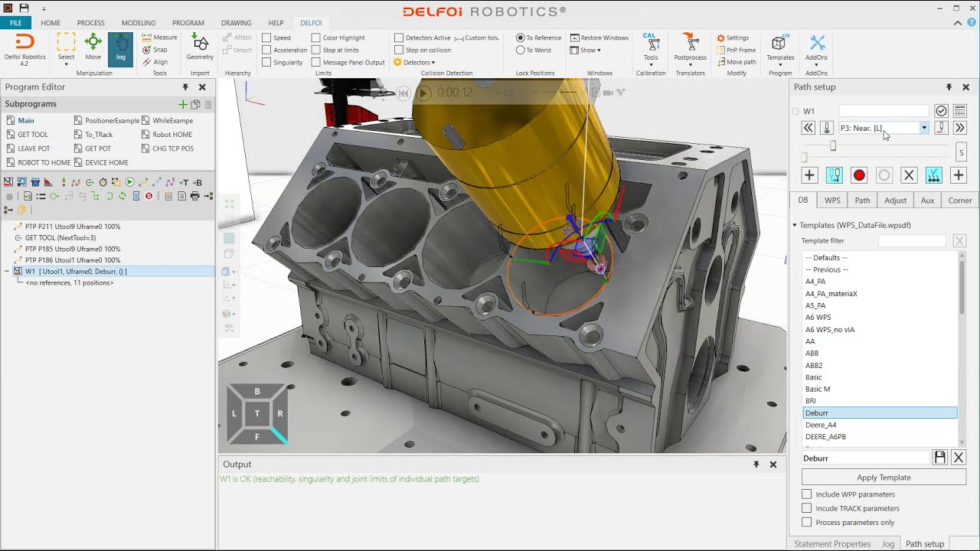Screen dimensions: 980x551
Task: Check Stop on collision
Action: coord(399,50)
